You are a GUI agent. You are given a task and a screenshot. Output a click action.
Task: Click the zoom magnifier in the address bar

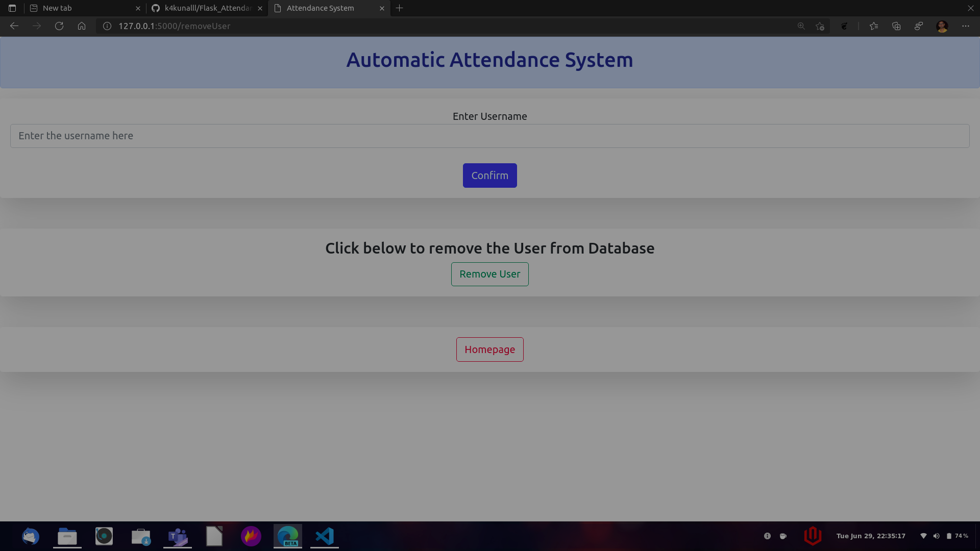[801, 26]
